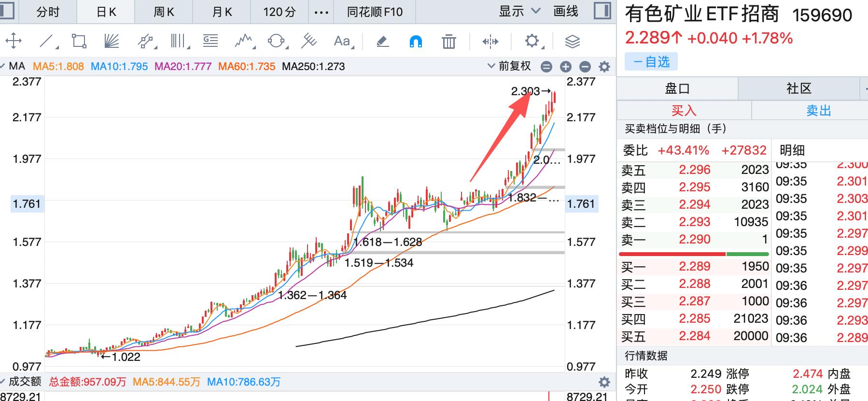Expand the 显示 display dropdown

519,11
